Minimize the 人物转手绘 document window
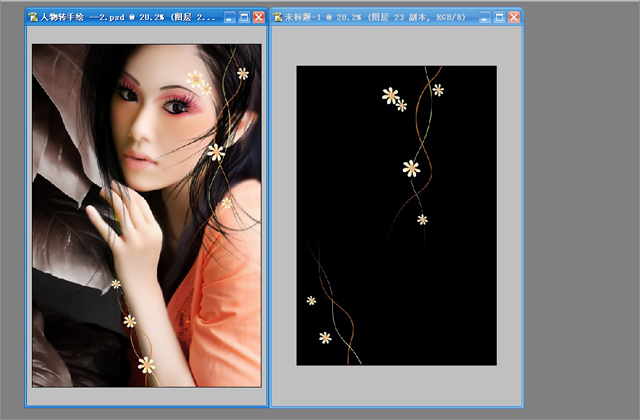The width and height of the screenshot is (640, 420). [230, 17]
